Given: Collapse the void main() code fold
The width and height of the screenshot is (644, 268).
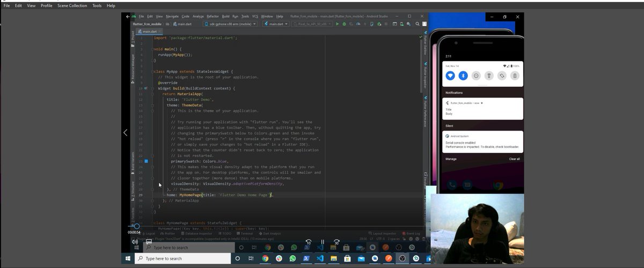Looking at the screenshot, I should pos(153,49).
